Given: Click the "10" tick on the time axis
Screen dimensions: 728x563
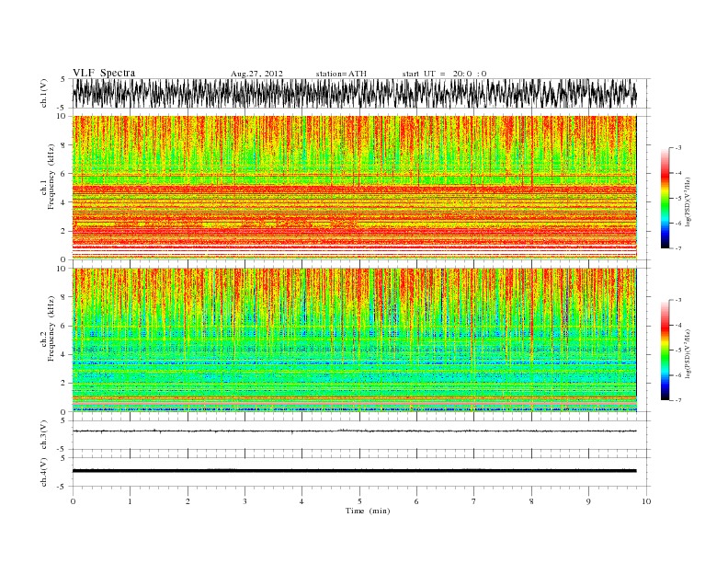Looking at the screenshot, I should [x=646, y=501].
